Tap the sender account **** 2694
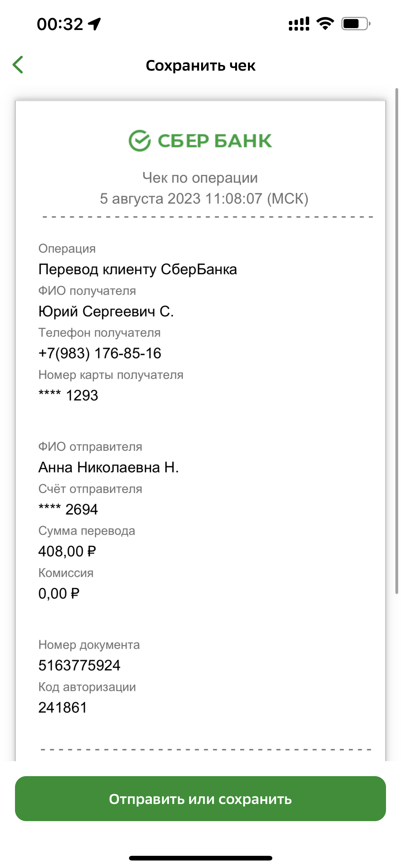This screenshot has width=401, height=868. (68, 509)
